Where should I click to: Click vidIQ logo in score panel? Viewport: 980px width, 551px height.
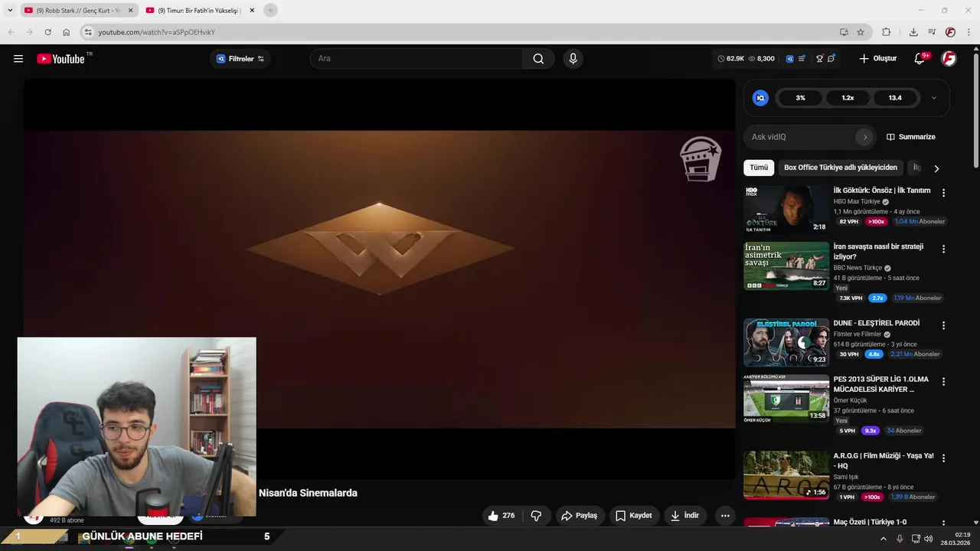click(760, 98)
